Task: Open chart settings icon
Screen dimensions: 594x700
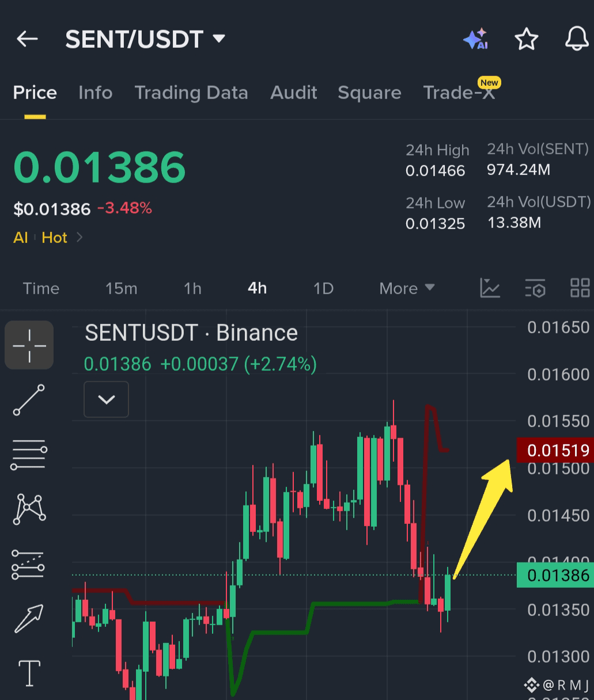Action: 535,288
